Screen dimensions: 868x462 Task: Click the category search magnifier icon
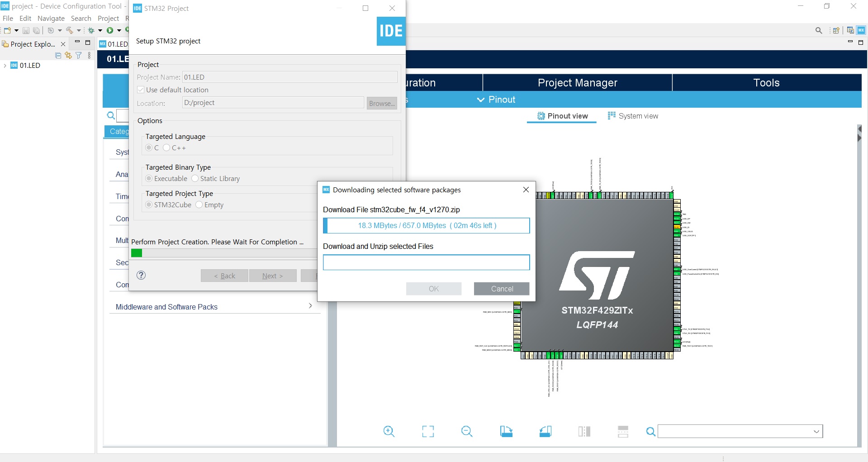coord(111,116)
